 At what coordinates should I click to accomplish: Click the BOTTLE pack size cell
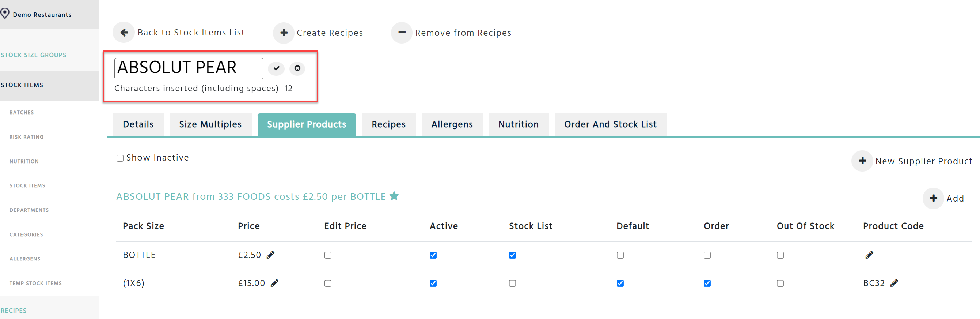tap(139, 255)
